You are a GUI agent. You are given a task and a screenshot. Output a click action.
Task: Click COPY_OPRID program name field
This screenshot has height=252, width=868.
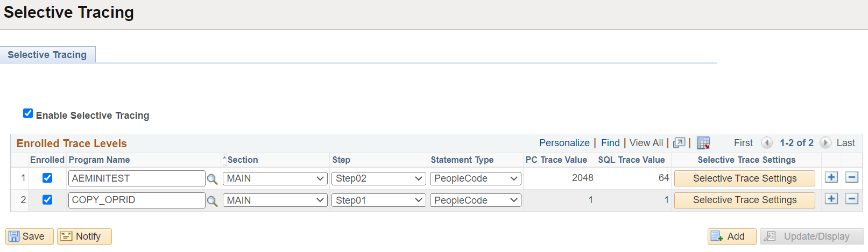(137, 200)
